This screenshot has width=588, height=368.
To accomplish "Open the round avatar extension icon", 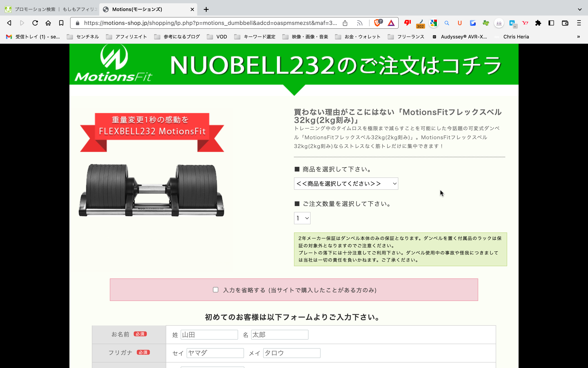I will [x=499, y=23].
